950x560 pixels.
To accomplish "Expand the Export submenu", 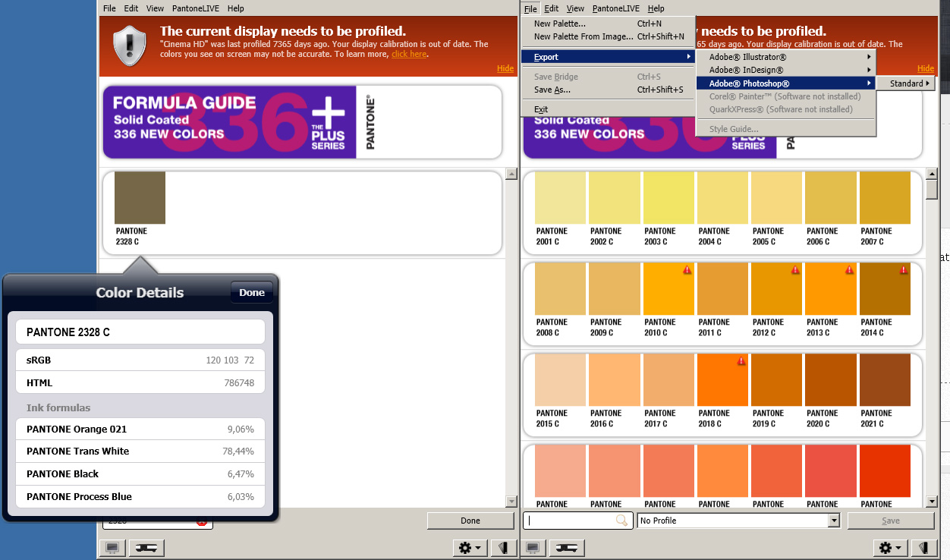I will [x=609, y=57].
